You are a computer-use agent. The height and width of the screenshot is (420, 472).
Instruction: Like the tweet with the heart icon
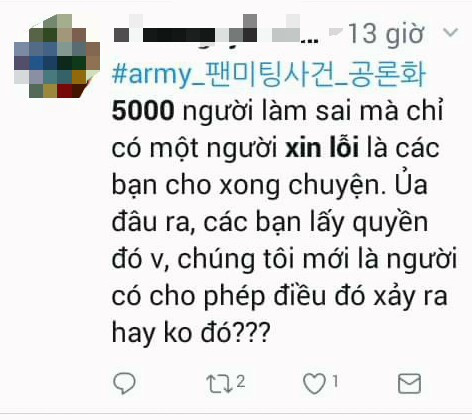point(314,384)
